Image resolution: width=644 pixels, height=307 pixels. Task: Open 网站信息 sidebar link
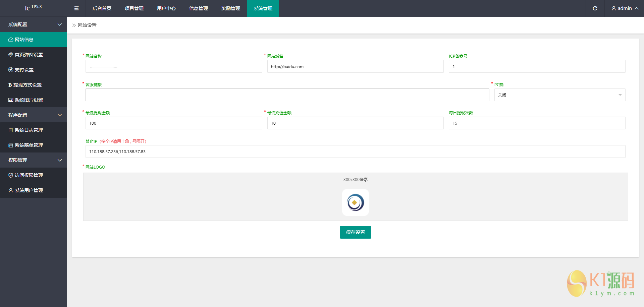[x=34, y=40]
